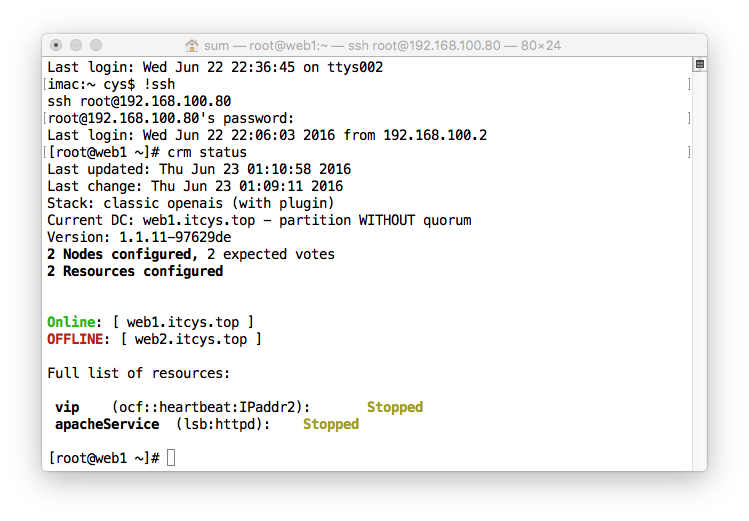
Task: Click the green Online status text
Action: [x=71, y=322]
